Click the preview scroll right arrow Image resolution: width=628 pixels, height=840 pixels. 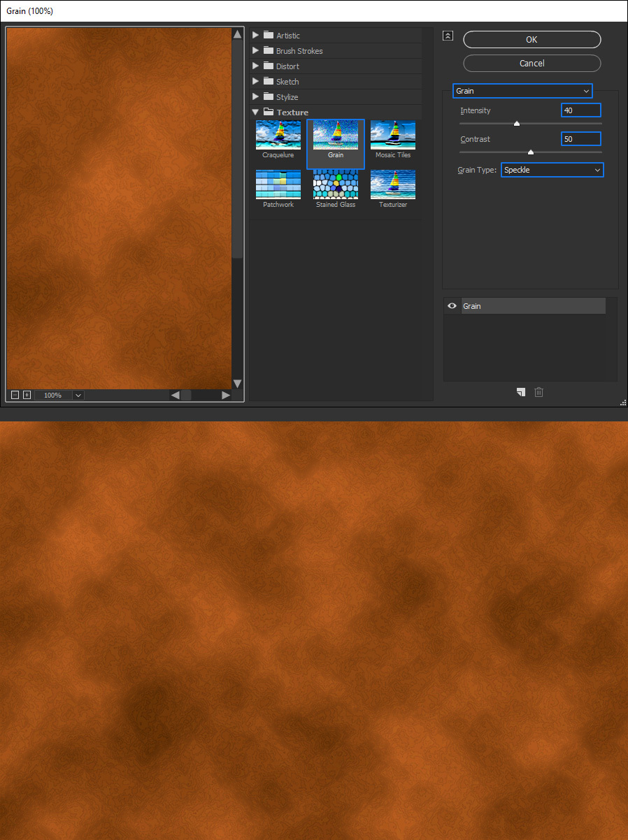click(225, 395)
